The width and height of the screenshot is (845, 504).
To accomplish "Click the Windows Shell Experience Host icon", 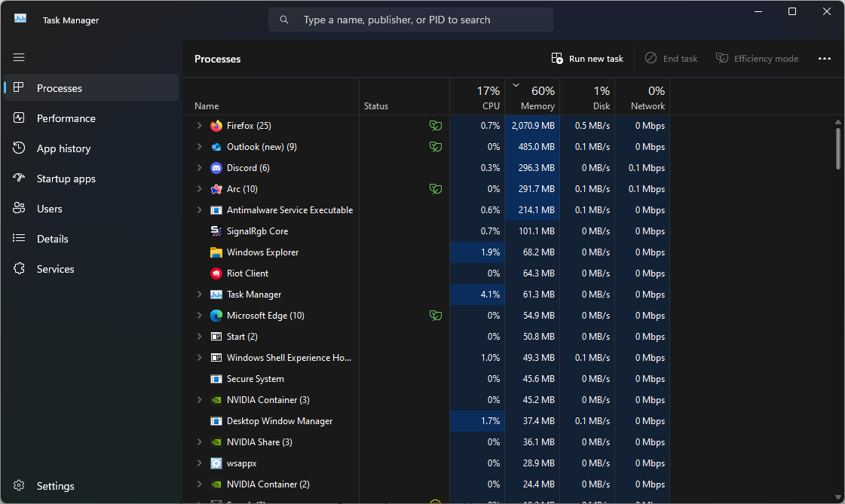I will click(216, 358).
